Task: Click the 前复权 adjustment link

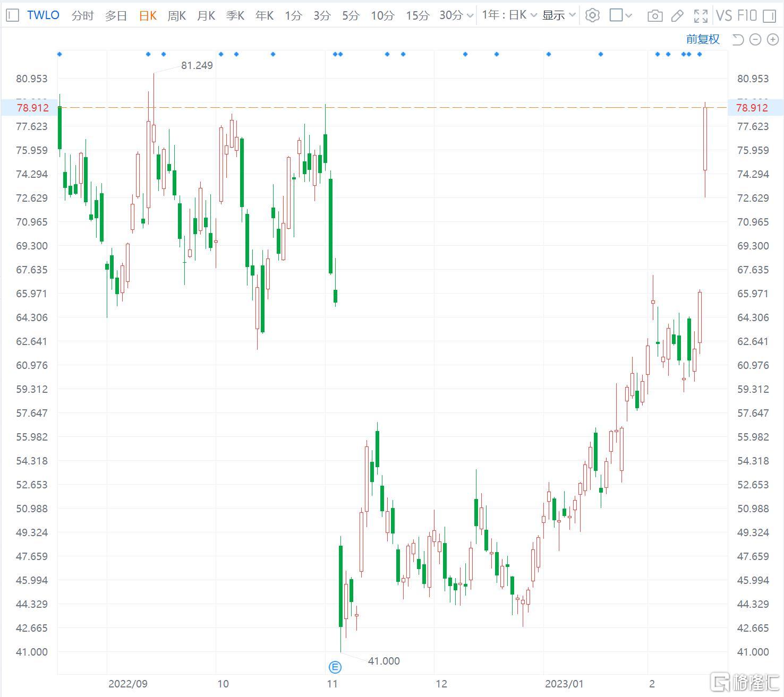Action: 702,39
